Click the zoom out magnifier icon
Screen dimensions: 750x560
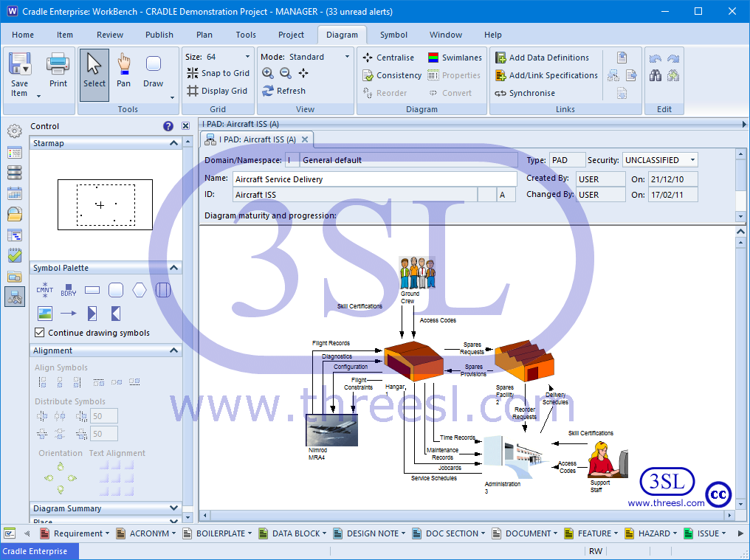point(286,73)
